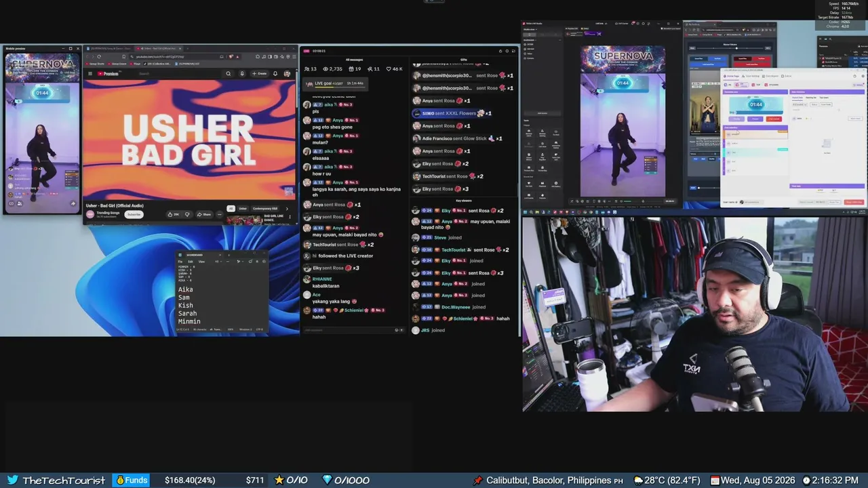Viewport: 868px width, 488px height.
Task: Open the Edit menu in Notepad
Action: [191, 261]
